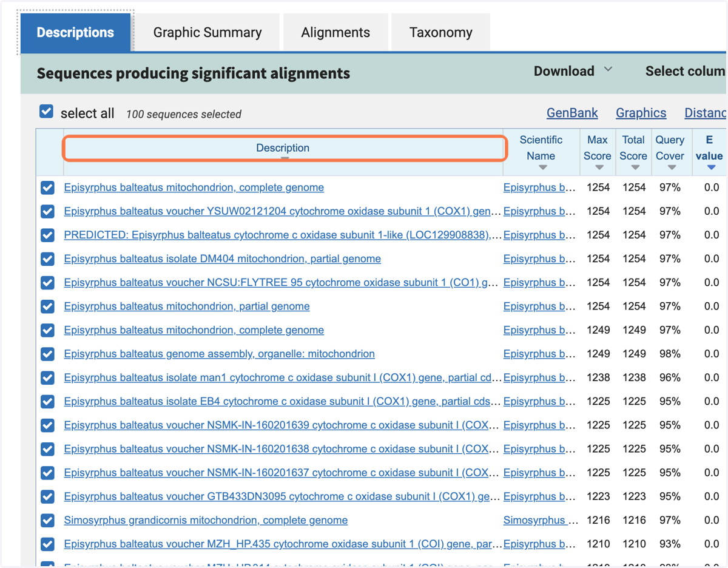Uncheck the select all checkbox
This screenshot has width=728, height=568.
pos(47,112)
